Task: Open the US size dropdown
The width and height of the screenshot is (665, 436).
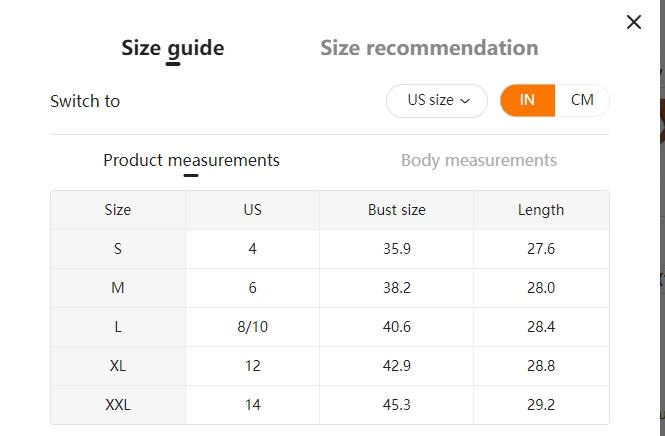Action: 437,101
